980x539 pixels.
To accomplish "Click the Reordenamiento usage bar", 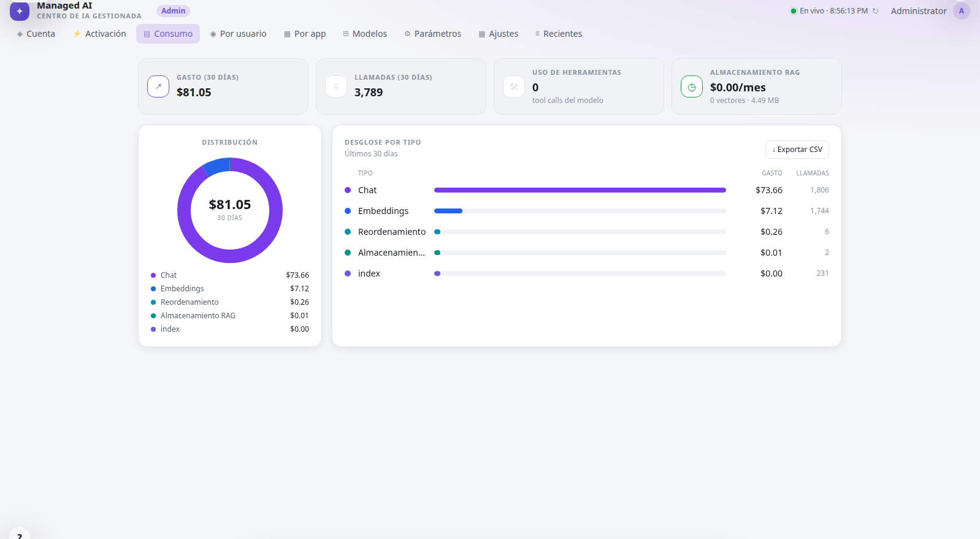I will [437, 232].
